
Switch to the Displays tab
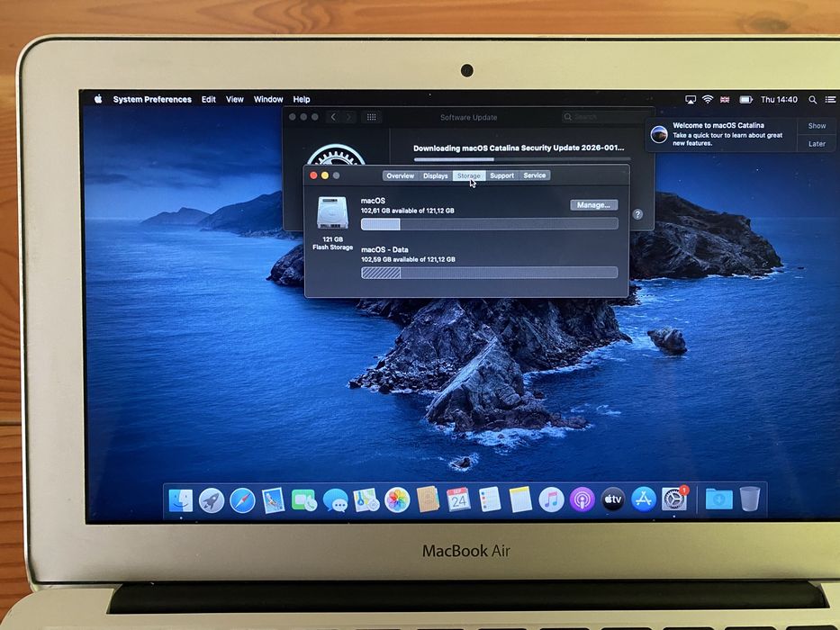point(436,175)
